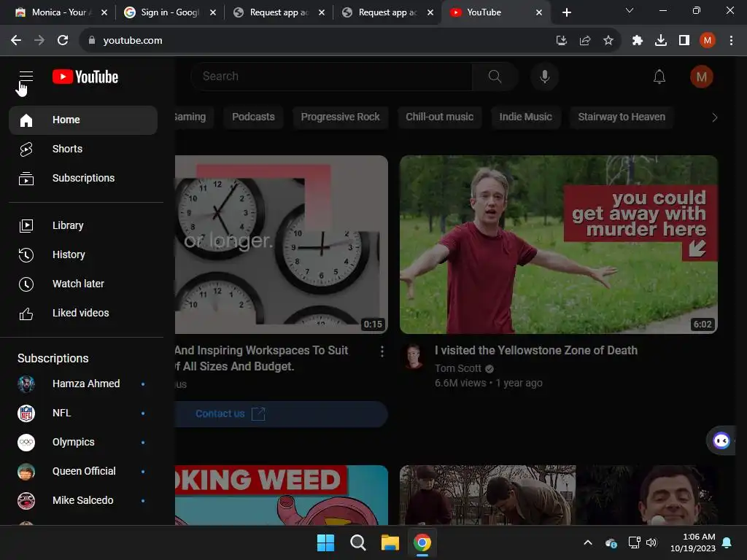
Task: Click the Tom Scott channel avatar
Action: coord(414,356)
